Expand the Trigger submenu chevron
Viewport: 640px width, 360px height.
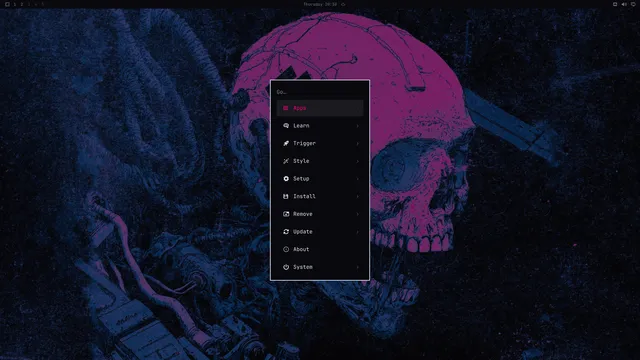[x=358, y=143]
